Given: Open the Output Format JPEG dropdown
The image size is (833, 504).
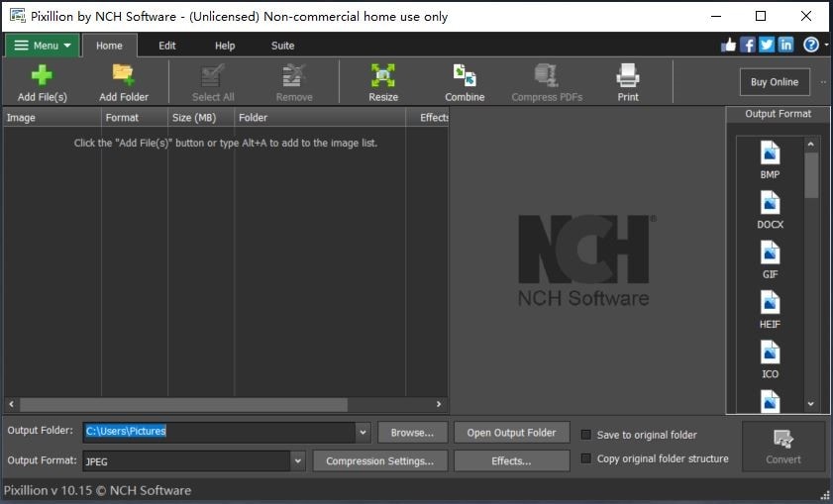Looking at the screenshot, I should point(298,461).
